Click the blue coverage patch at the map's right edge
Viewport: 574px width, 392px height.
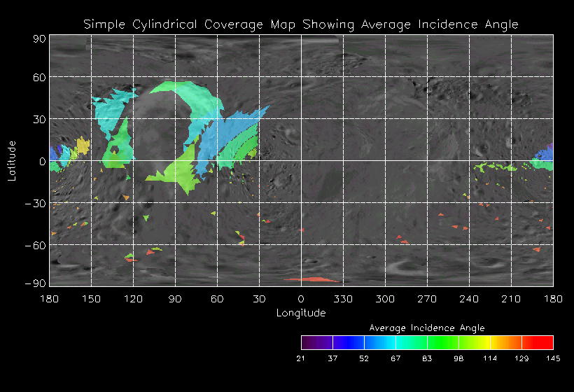[x=546, y=153]
